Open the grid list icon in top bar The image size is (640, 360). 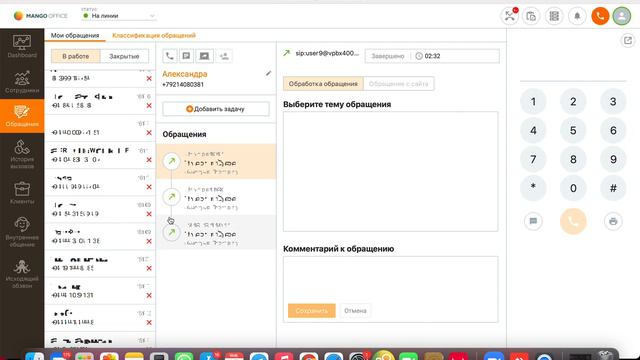coord(554,16)
